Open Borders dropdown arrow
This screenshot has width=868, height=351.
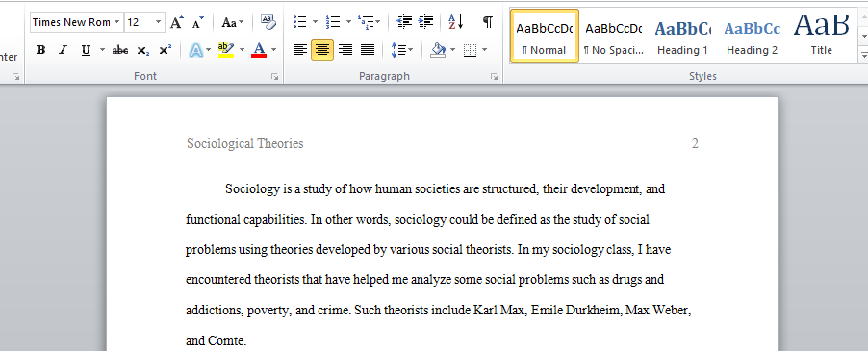tap(484, 50)
